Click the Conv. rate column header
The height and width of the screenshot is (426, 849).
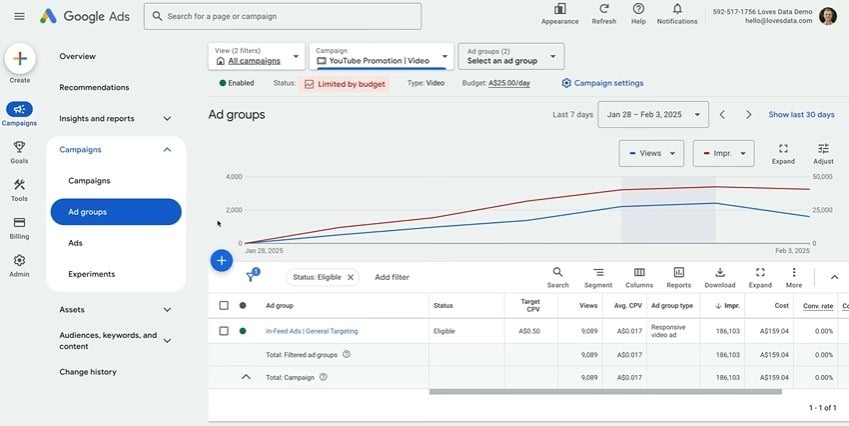818,306
